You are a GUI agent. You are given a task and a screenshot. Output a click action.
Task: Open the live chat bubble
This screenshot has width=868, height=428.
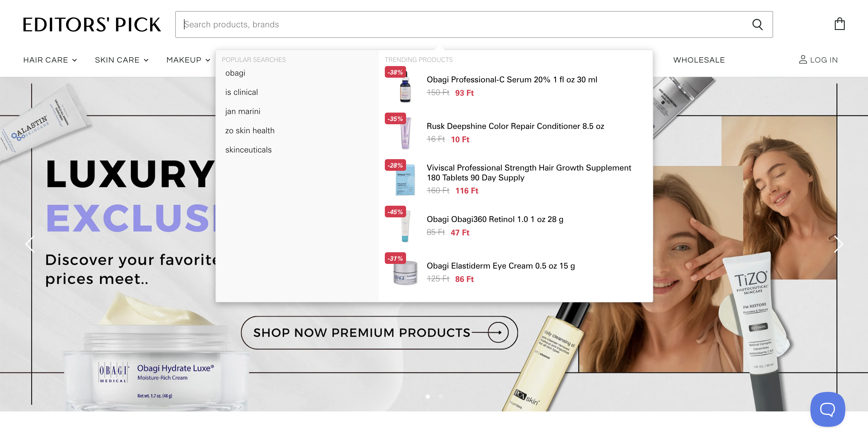(x=827, y=409)
